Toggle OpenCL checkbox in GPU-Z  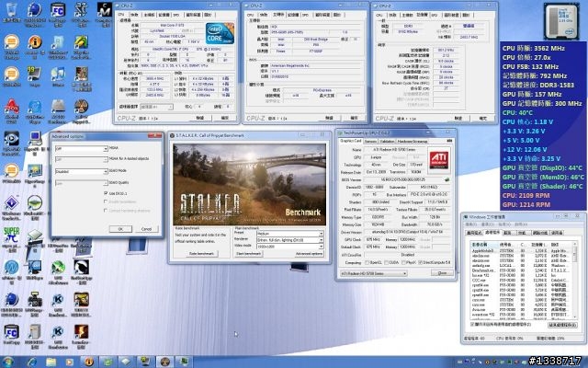click(x=367, y=262)
